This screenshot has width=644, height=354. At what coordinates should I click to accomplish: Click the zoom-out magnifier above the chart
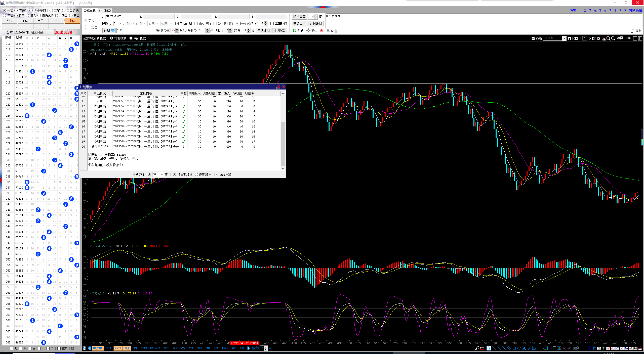pos(613,38)
